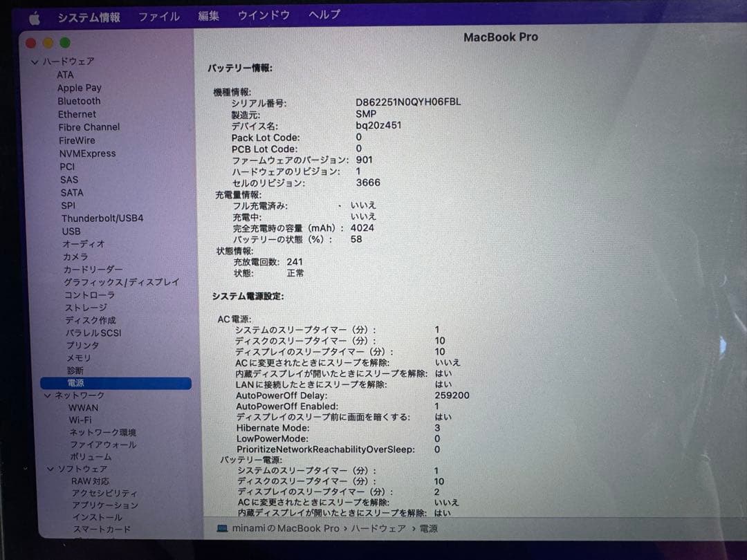Click full charge capacity value 4024
The width and height of the screenshot is (747, 560).
[362, 228]
